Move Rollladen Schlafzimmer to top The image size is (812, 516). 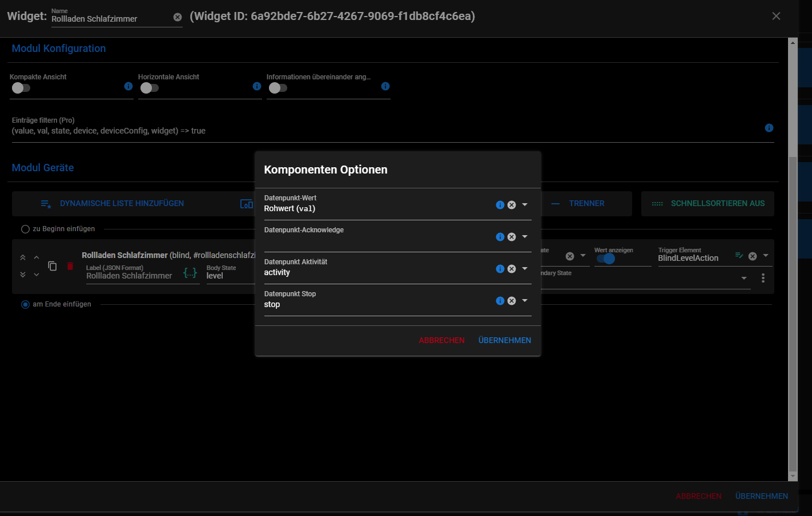pyautogui.click(x=23, y=257)
